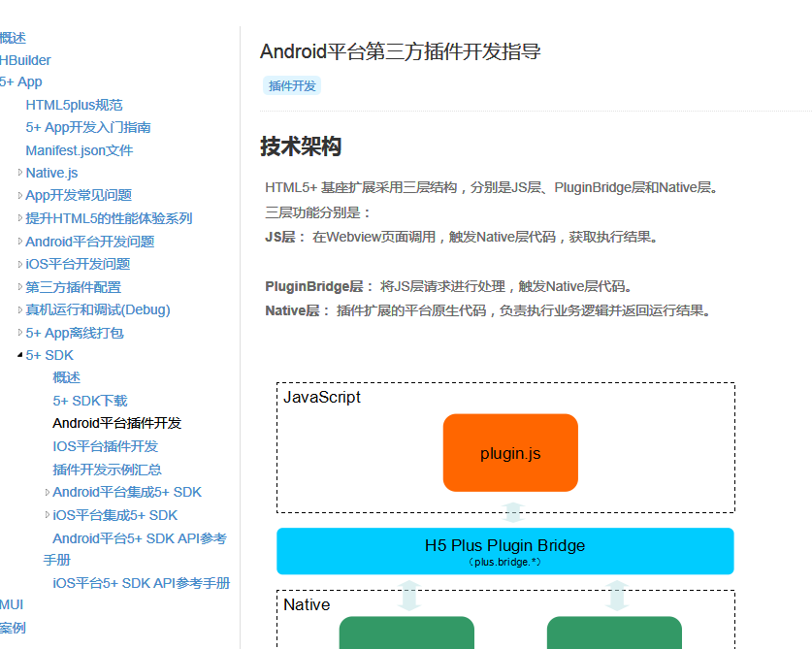
Task: Select Android平台插件开发 item
Action: 116,423
